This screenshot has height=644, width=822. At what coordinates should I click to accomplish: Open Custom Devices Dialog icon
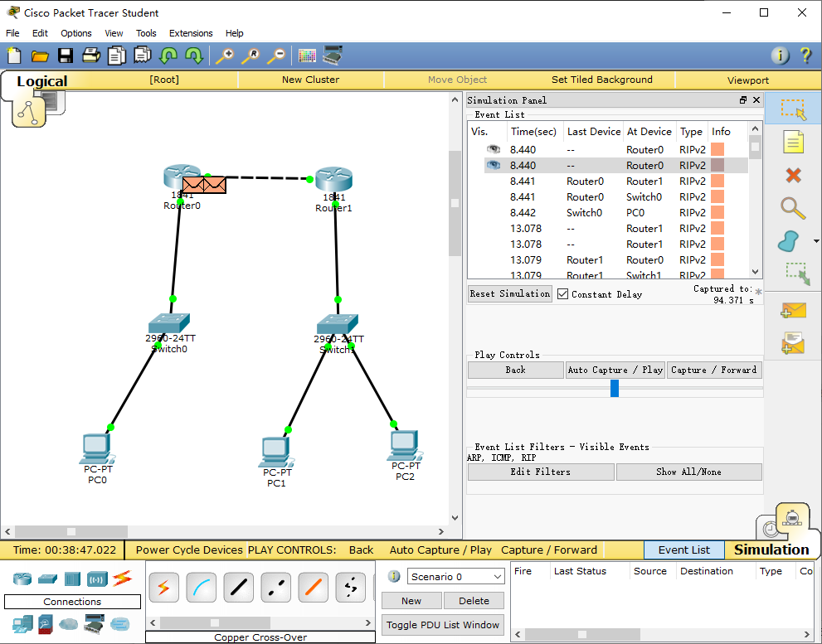(333, 55)
